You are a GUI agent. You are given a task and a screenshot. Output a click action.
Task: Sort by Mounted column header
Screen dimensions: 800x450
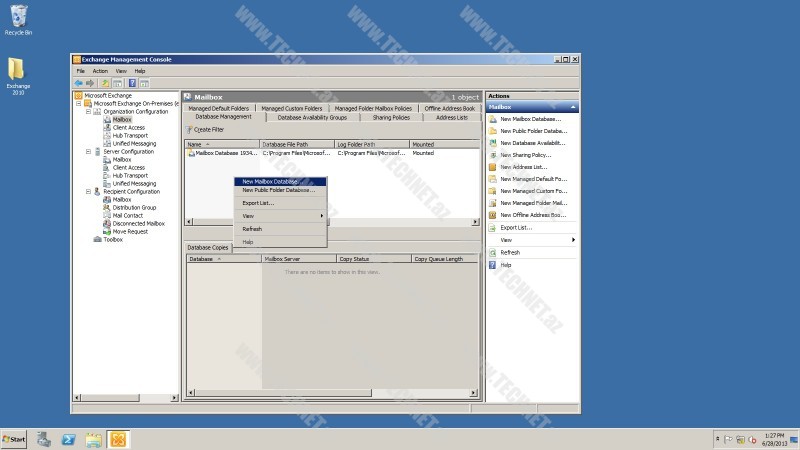(444, 144)
